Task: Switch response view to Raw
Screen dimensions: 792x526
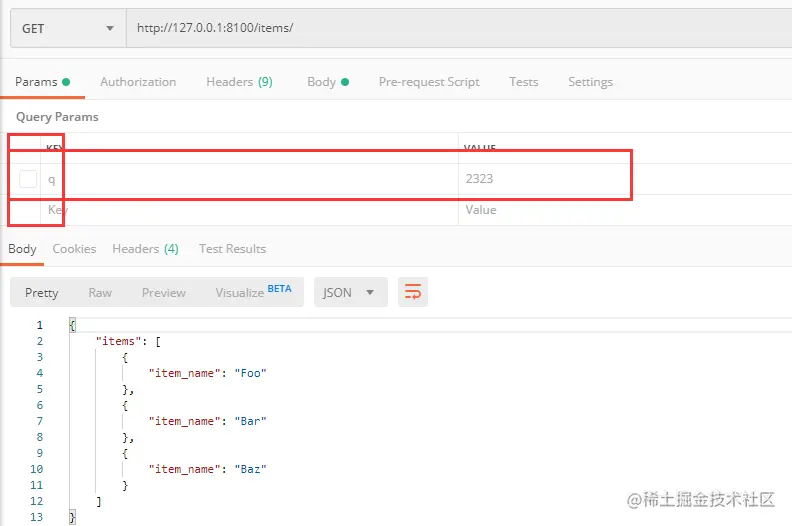Action: 100,293
